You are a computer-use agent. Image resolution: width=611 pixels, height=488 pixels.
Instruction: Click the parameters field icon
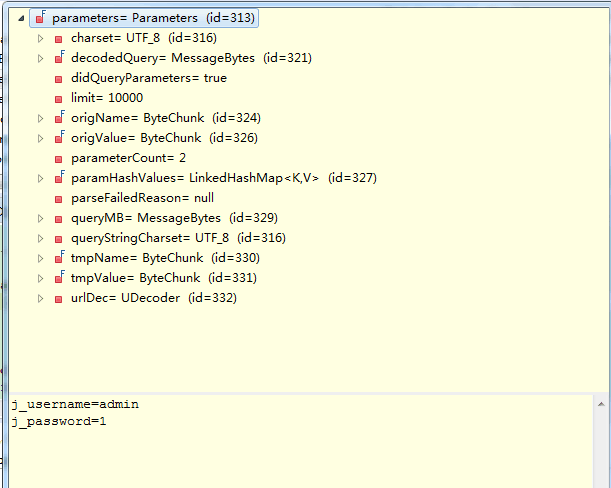pos(41,18)
